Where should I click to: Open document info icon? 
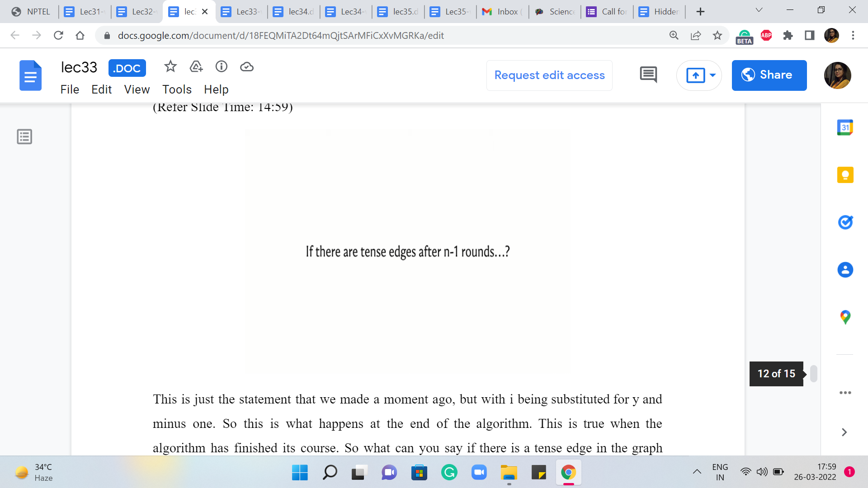[x=221, y=67]
